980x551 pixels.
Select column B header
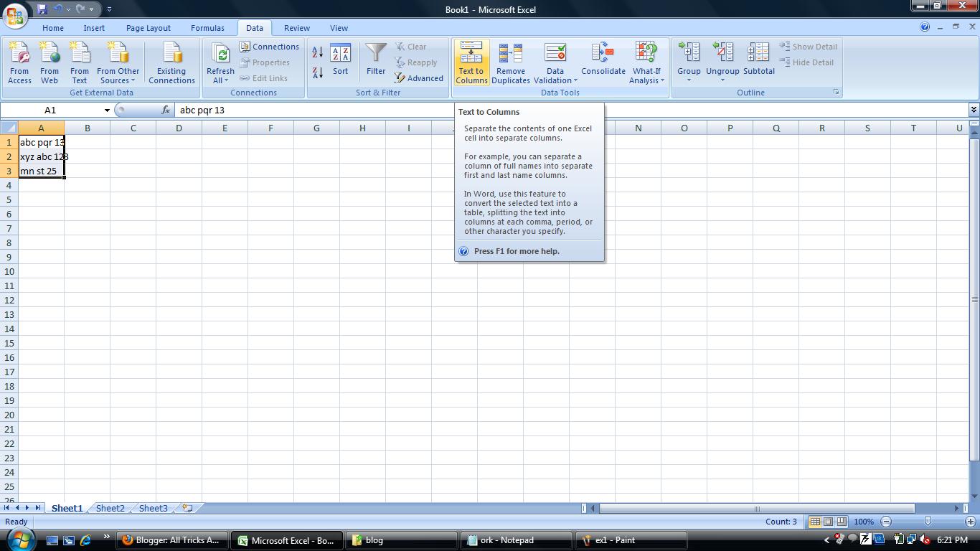coord(87,128)
